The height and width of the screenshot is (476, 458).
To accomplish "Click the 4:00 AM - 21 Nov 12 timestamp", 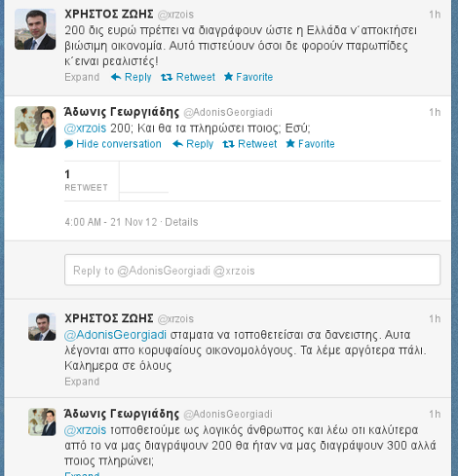I will (x=111, y=222).
